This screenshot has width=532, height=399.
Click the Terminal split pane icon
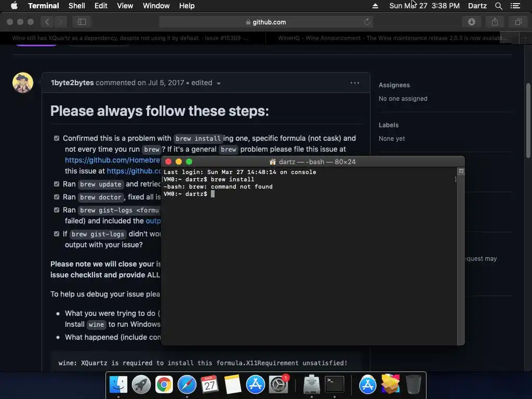click(461, 171)
